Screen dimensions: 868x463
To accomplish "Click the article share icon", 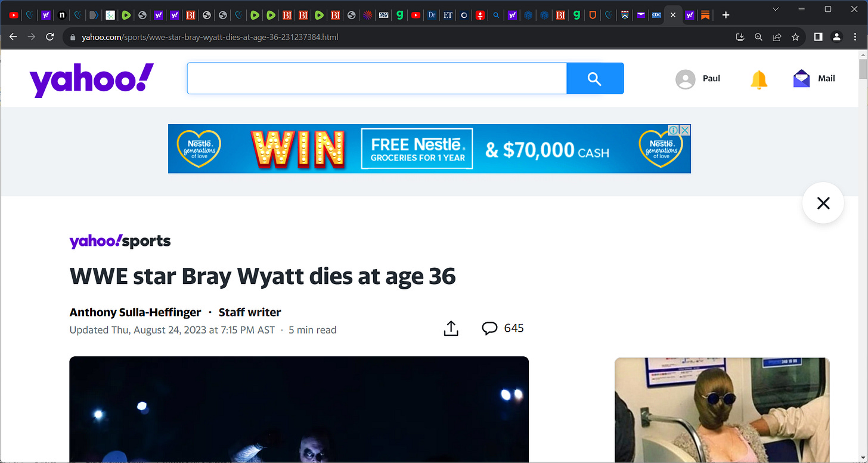I will (451, 328).
